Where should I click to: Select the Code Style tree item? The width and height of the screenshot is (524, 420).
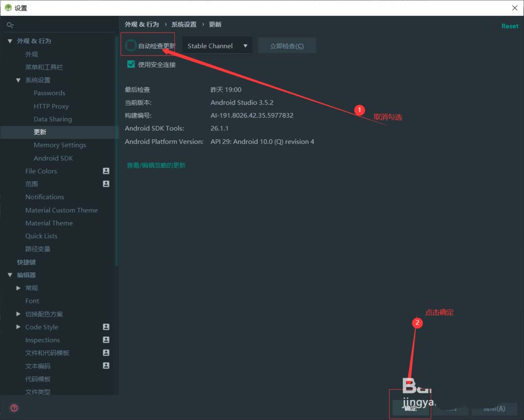tap(42, 327)
